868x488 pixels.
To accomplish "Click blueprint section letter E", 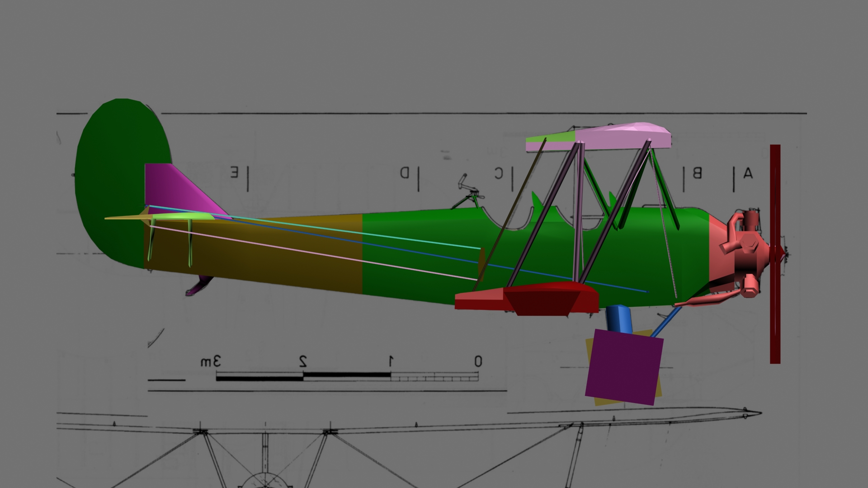I will click(234, 173).
